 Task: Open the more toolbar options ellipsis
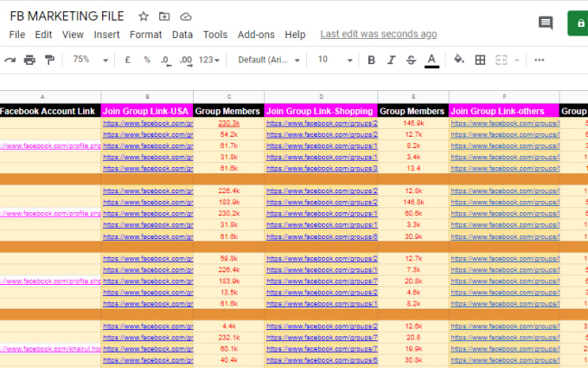(x=540, y=60)
